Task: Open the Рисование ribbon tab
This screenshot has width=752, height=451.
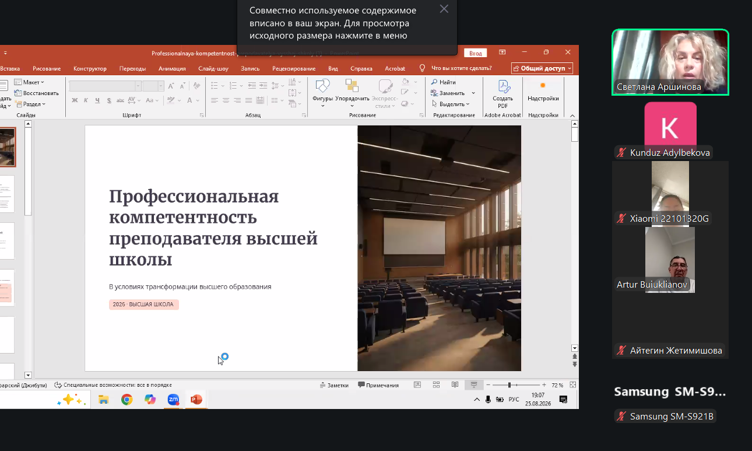Action: (47, 69)
